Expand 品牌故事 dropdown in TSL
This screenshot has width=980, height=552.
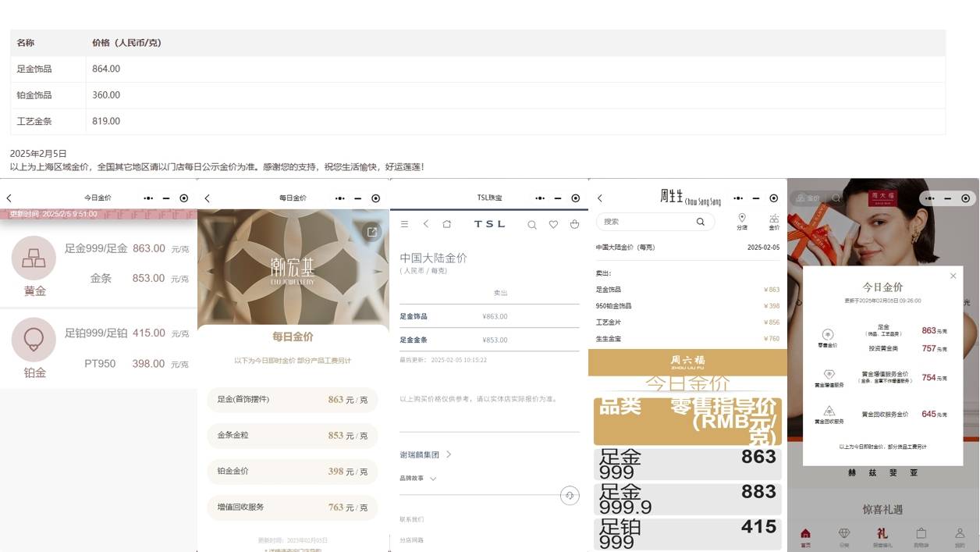(433, 479)
